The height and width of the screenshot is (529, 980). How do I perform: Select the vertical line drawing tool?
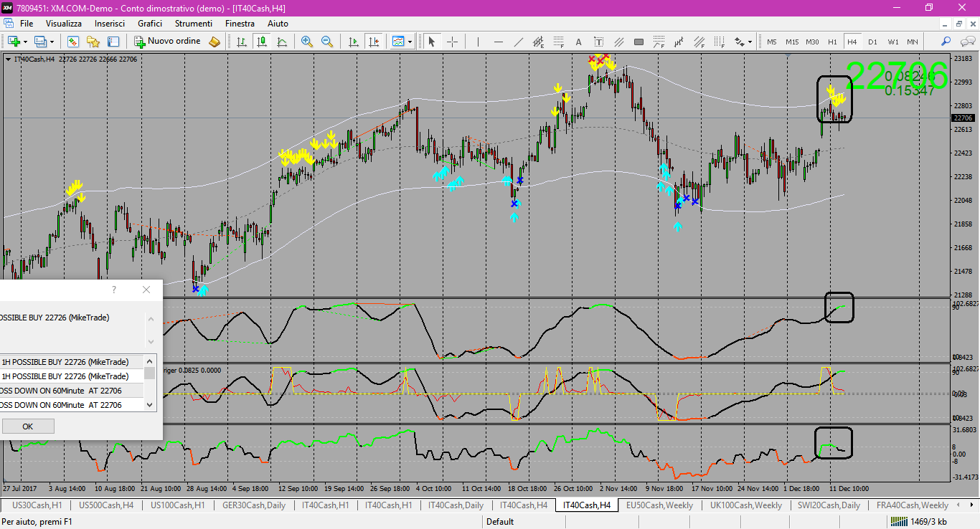pos(478,42)
